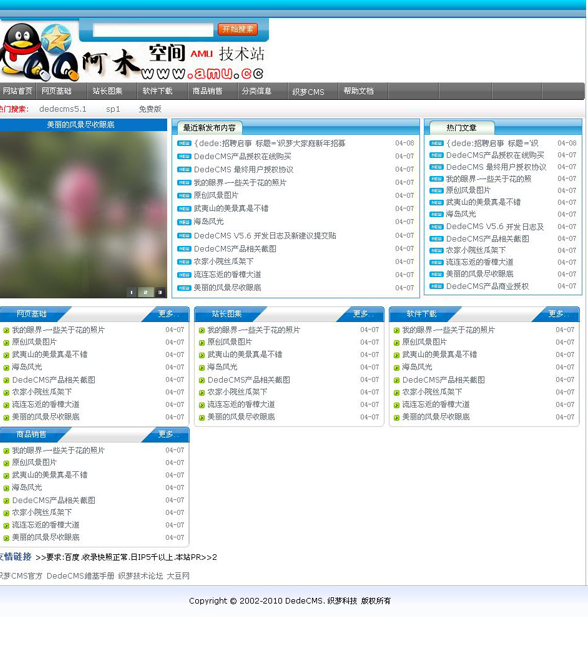Open 软件下载 panel heading
Screen dimensions: 588x651
[x=421, y=314]
